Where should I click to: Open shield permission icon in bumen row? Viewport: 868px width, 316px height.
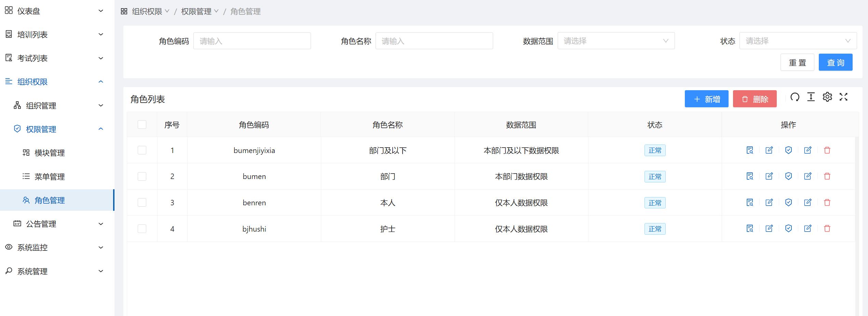[x=788, y=176]
